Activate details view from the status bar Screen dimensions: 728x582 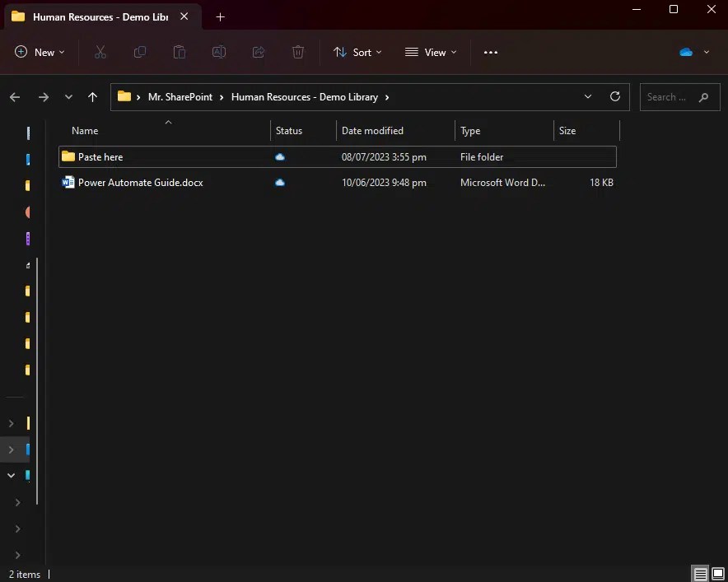[x=698, y=573]
